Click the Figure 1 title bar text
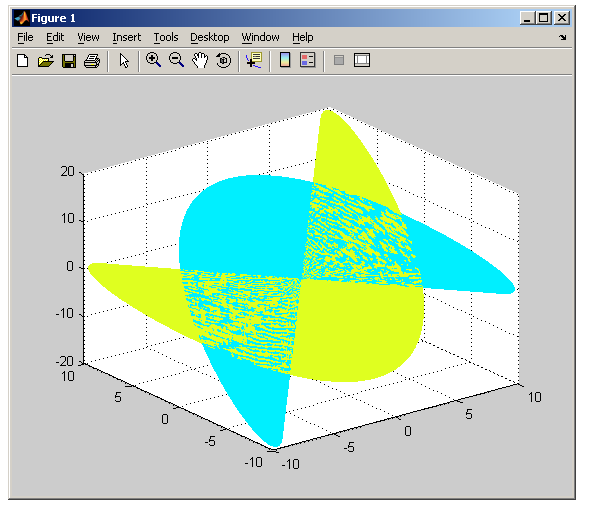 tap(53, 18)
